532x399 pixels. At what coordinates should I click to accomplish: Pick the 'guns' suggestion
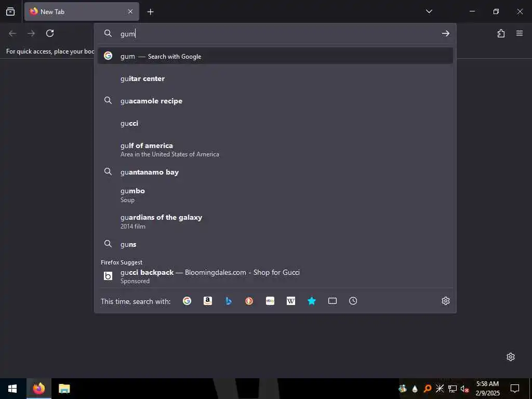275,244
